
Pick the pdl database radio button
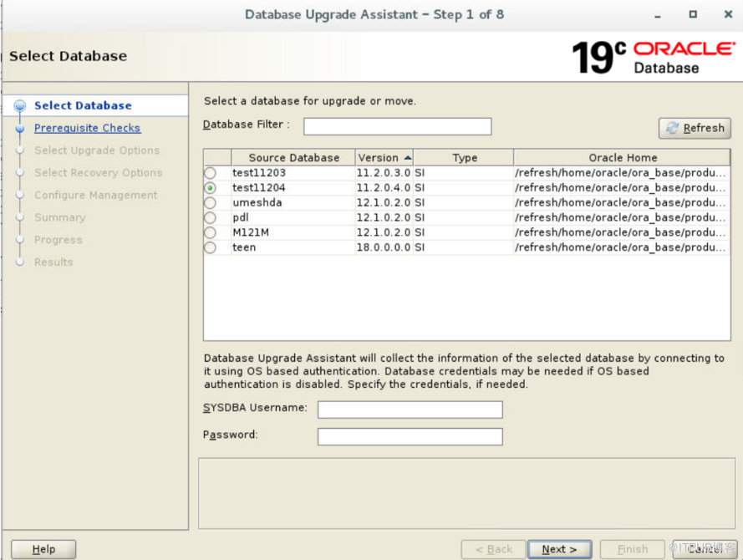(x=210, y=217)
